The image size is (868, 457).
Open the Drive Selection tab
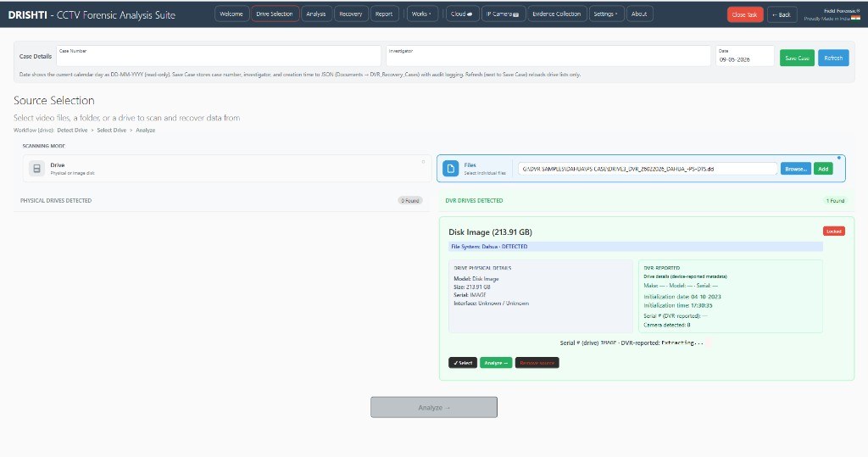(x=275, y=14)
